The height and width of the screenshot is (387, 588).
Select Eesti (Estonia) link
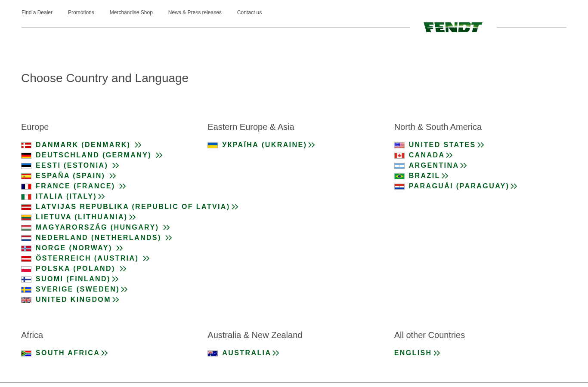tap(77, 166)
